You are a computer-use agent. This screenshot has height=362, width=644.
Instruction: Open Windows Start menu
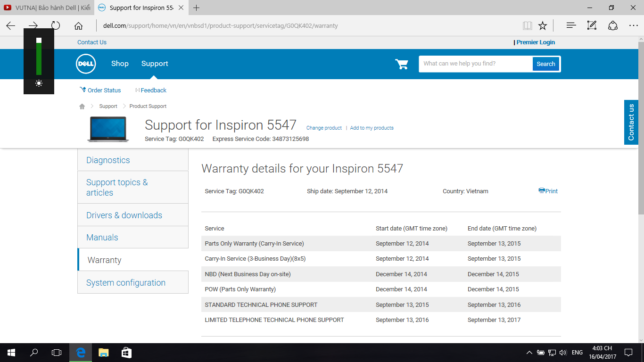pos(11,353)
